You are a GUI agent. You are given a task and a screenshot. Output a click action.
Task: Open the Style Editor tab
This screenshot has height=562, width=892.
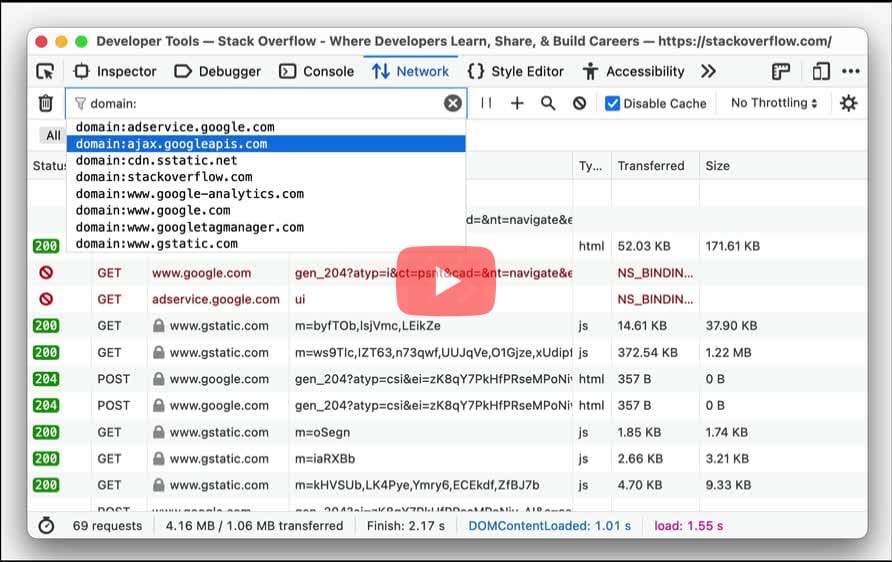[515, 72]
